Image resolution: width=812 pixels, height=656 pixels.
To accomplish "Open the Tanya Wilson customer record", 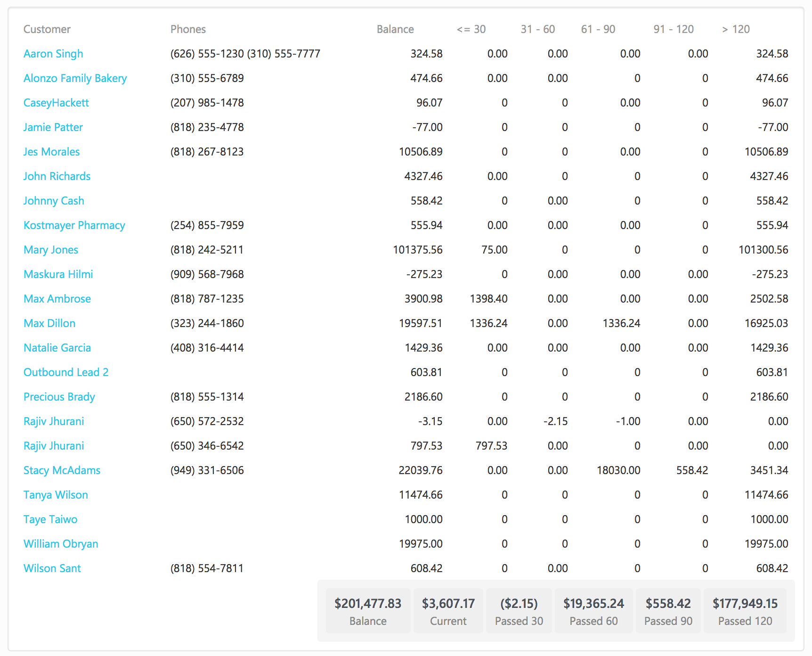I will [x=55, y=494].
